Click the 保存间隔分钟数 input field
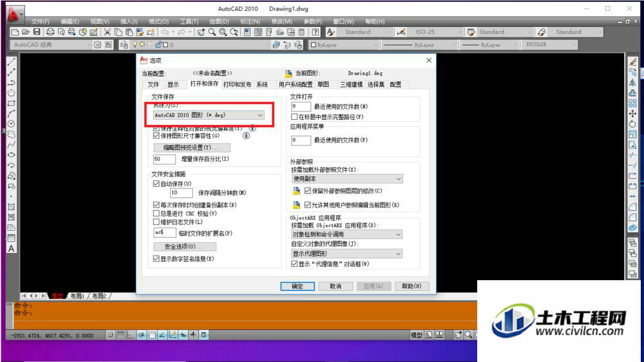The image size is (644, 362). 181,193
